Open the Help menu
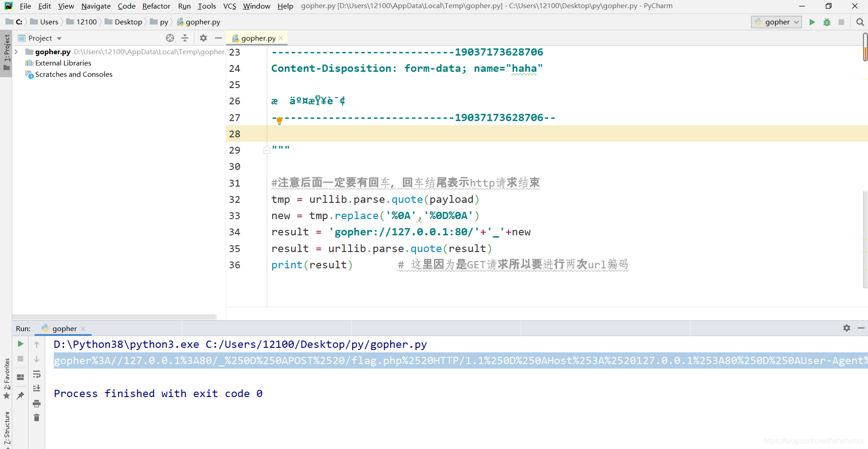Screen dimensions: 868x449 tap(285, 6)
